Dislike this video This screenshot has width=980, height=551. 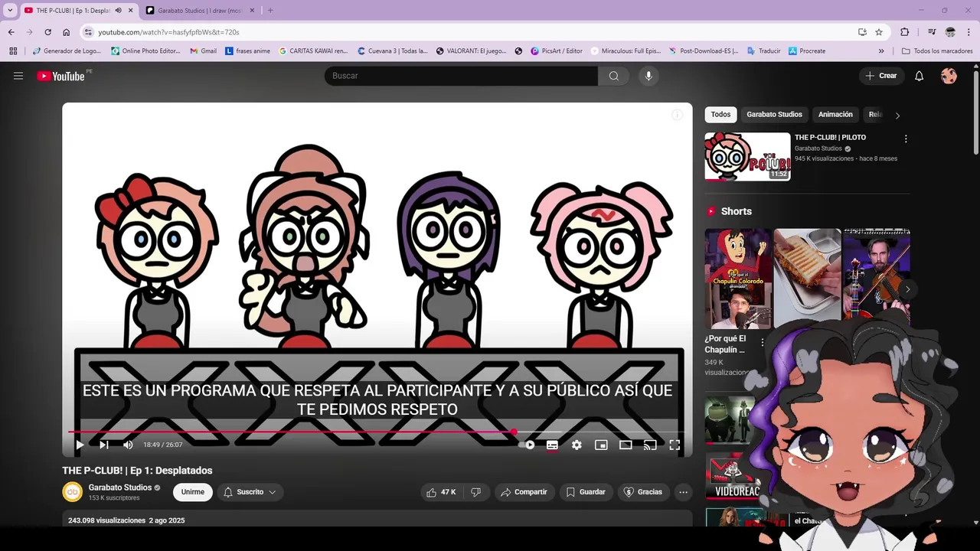pos(475,492)
